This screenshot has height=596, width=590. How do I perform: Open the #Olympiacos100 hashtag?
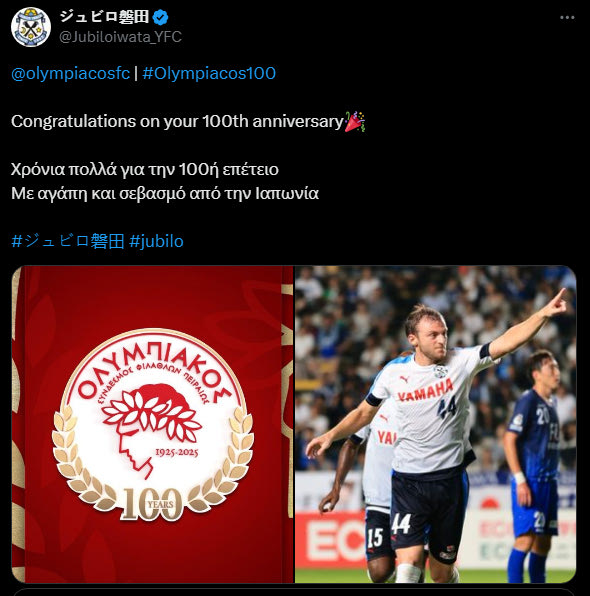[x=209, y=73]
